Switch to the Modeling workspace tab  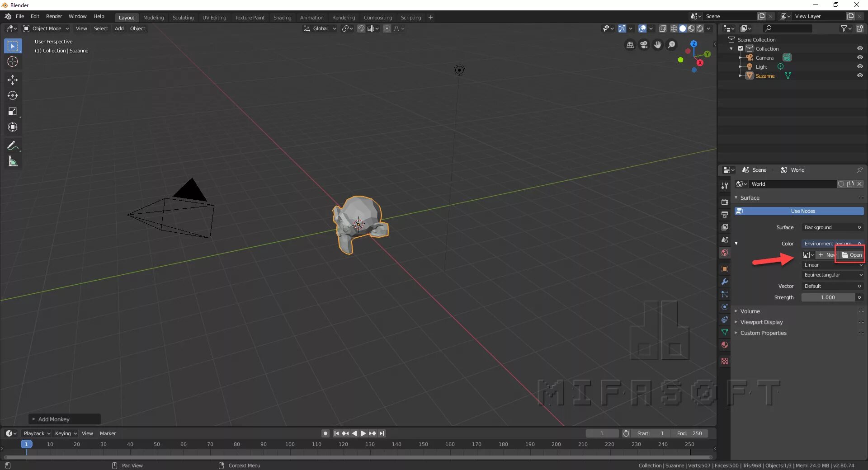(x=153, y=18)
